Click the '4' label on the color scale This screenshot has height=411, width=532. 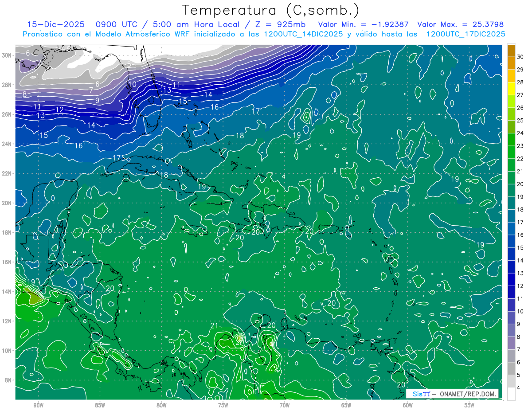click(x=519, y=388)
